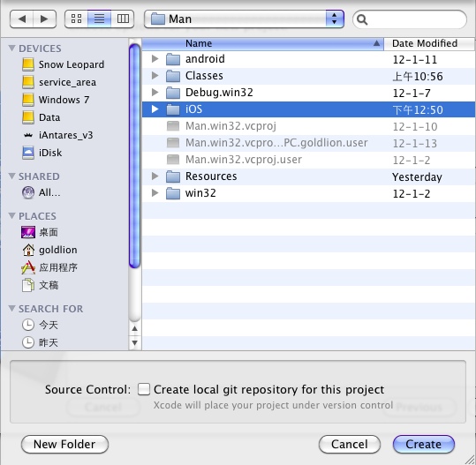
Task: Click the Cancel button
Action: pos(350,445)
